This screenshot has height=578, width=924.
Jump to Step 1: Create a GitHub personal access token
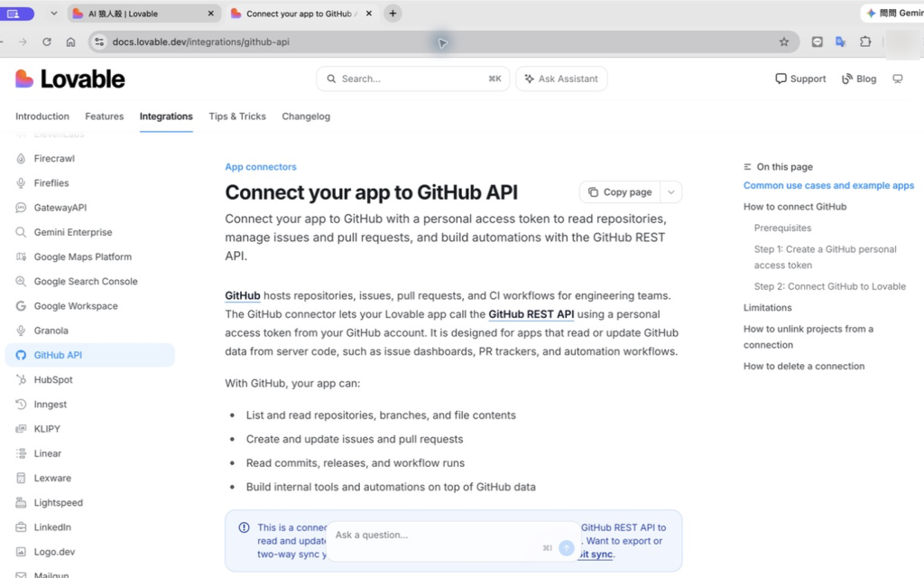(x=825, y=257)
